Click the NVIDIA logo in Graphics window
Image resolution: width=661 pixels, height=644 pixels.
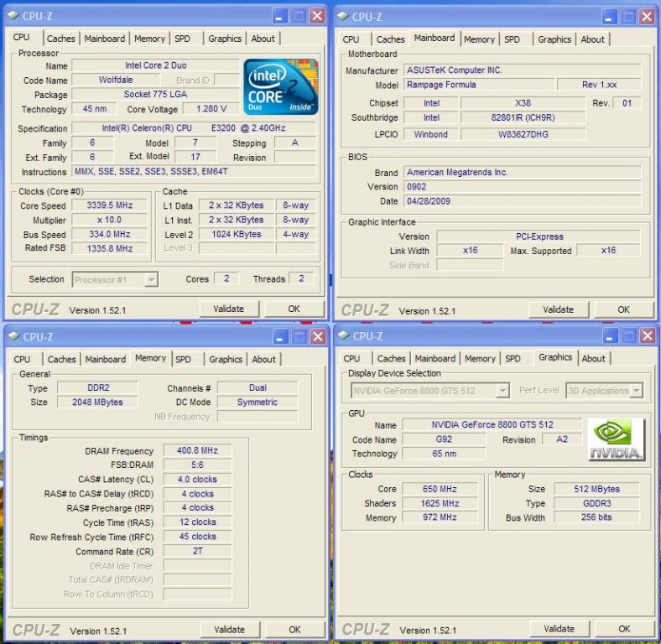point(616,439)
